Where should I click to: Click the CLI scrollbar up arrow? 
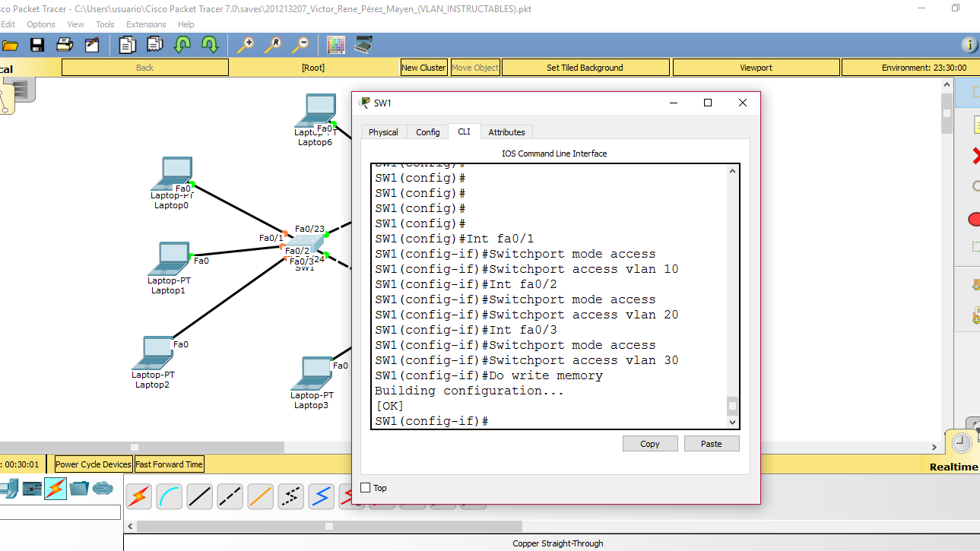point(733,171)
